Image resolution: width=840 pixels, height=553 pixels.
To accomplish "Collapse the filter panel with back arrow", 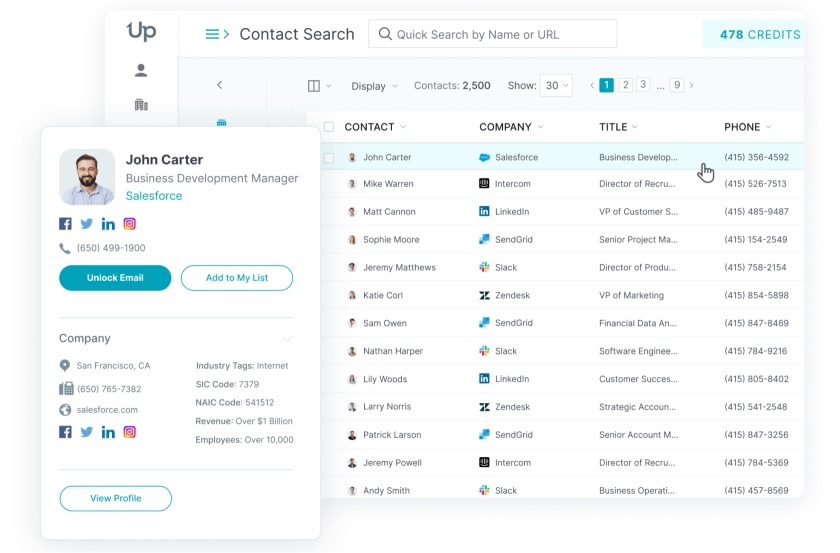I will (220, 85).
